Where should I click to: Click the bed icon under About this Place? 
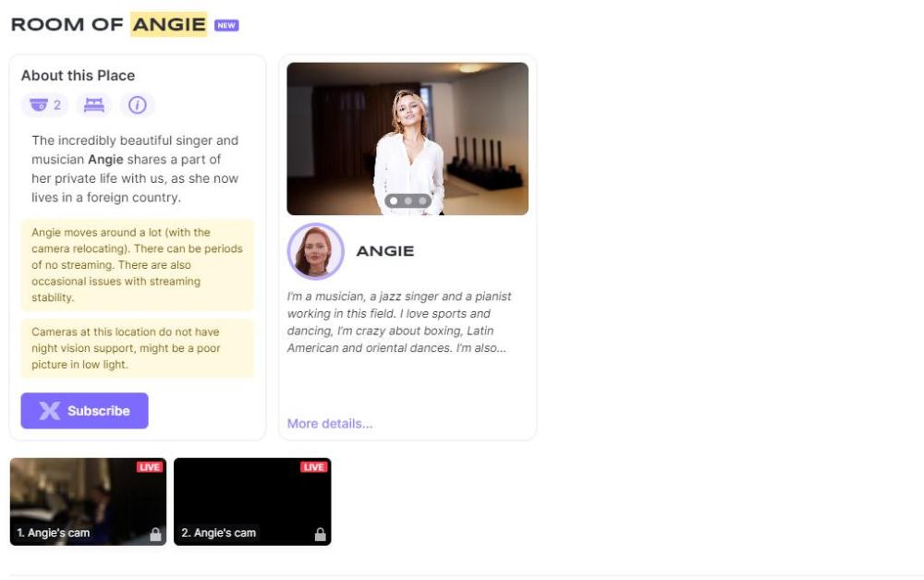tap(93, 105)
